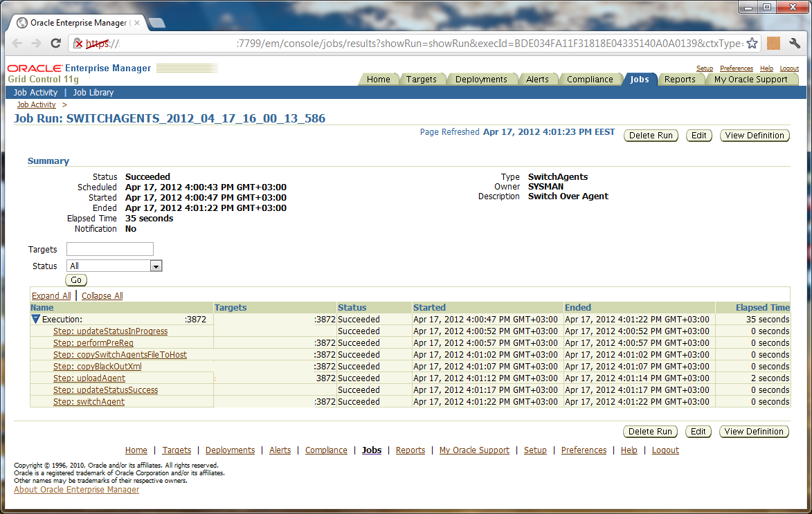
Task: Click the footer Help link
Action: pyautogui.click(x=629, y=450)
